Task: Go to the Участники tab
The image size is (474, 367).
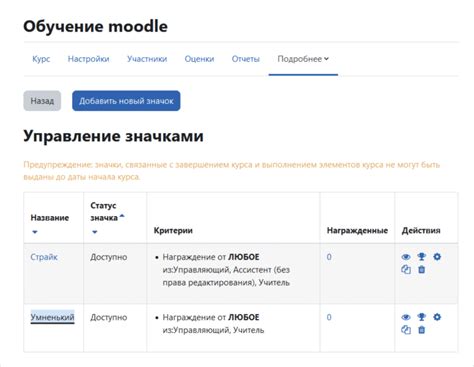Action: (x=147, y=59)
